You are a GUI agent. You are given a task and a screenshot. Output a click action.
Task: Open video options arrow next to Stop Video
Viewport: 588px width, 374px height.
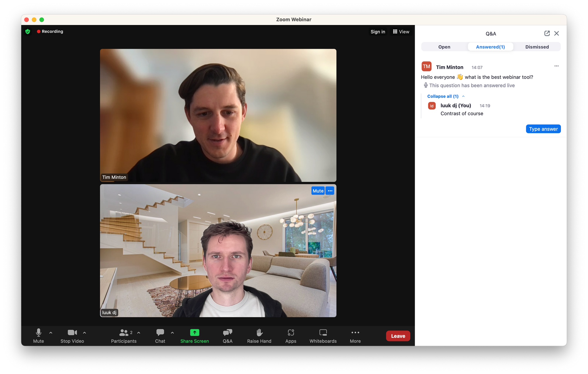tap(85, 333)
